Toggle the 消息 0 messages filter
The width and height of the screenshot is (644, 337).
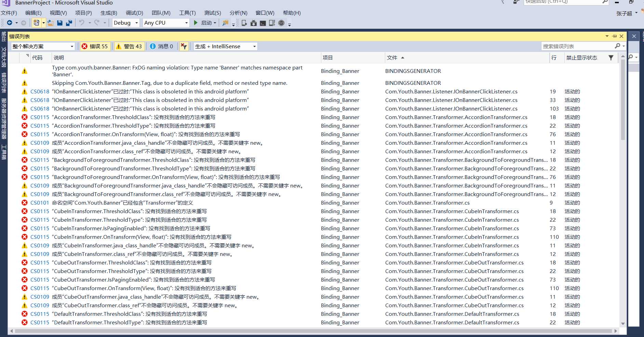162,47
